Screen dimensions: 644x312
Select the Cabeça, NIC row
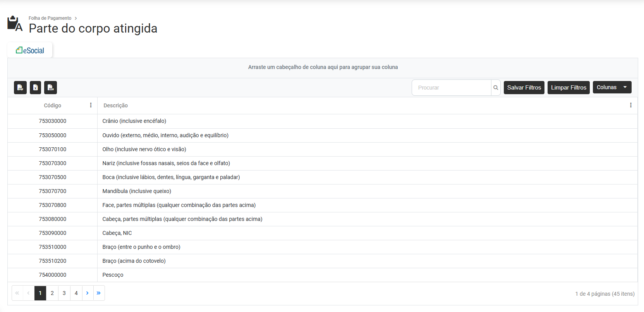coord(117,233)
